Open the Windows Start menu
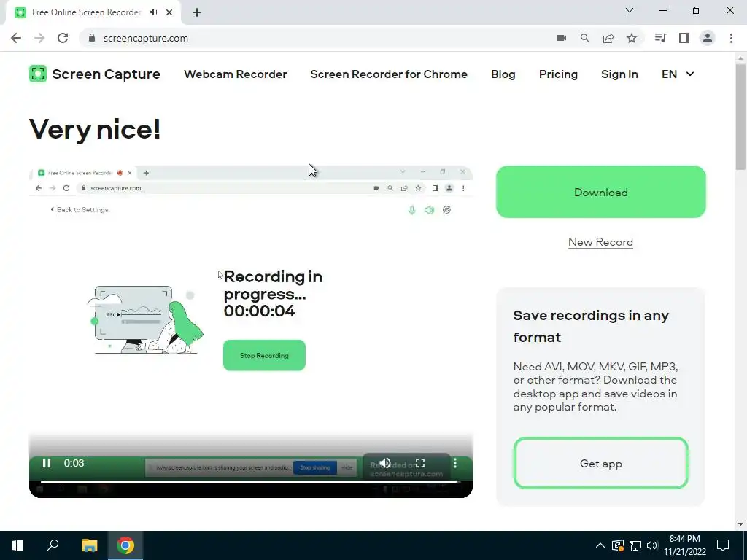 coord(18,545)
